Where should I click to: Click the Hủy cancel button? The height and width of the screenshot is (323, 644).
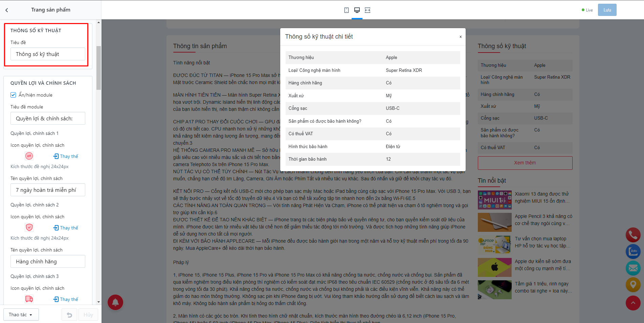click(x=88, y=315)
